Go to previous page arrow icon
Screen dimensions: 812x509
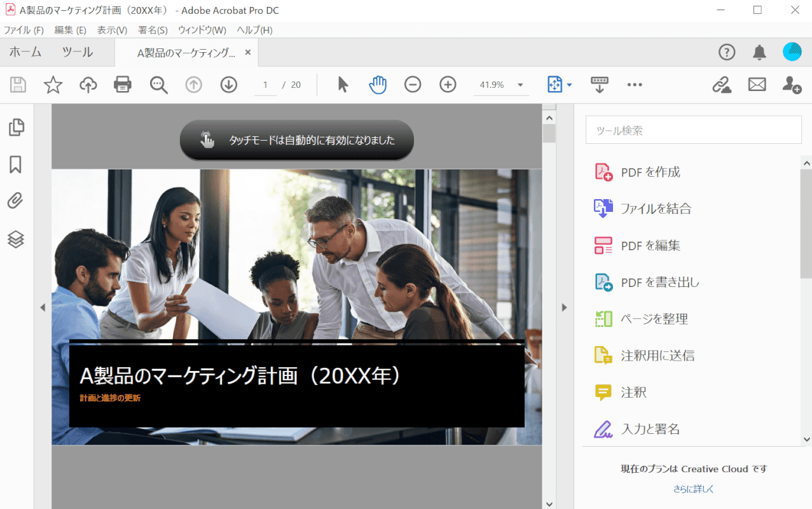(193, 85)
